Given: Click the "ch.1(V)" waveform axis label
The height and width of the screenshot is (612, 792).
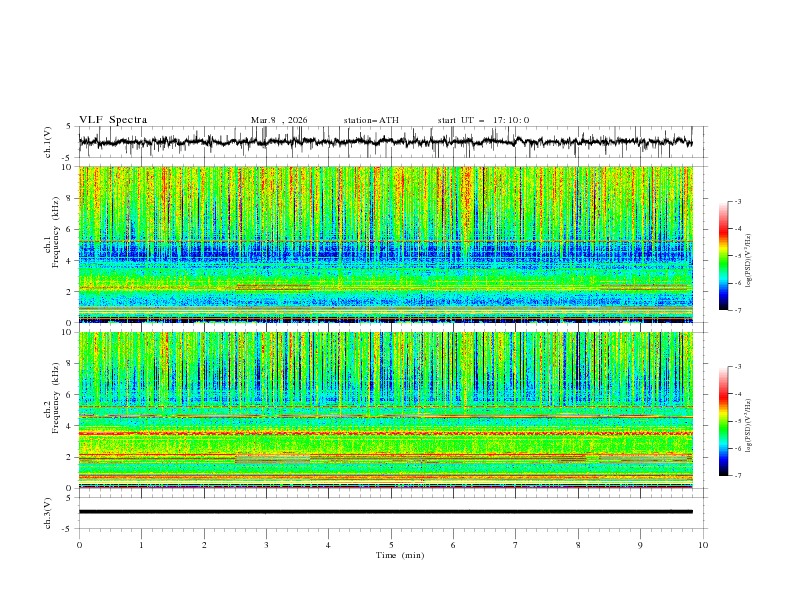Looking at the screenshot, I should [48, 142].
